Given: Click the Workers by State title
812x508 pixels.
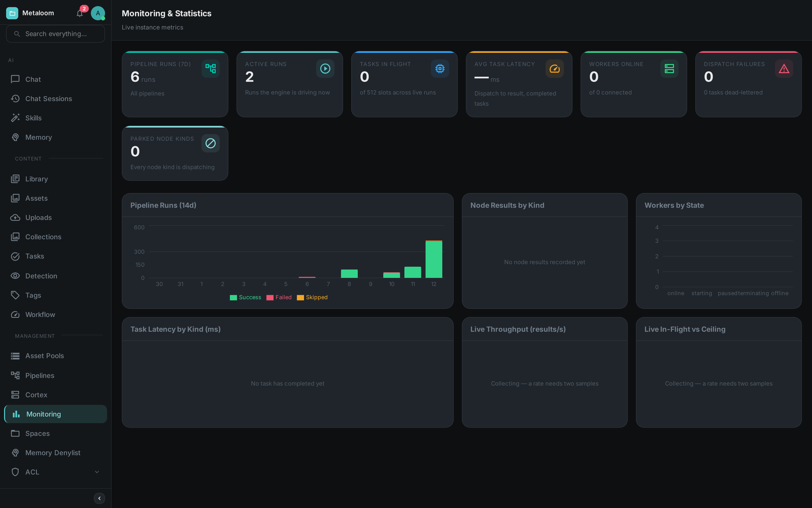Looking at the screenshot, I should tap(674, 205).
